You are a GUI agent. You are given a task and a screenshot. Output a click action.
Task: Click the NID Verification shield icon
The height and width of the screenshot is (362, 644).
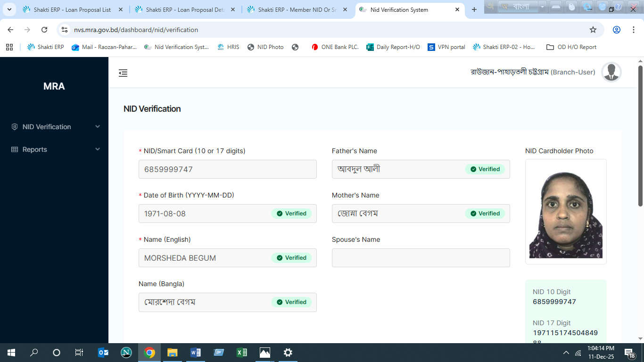pos(14,127)
